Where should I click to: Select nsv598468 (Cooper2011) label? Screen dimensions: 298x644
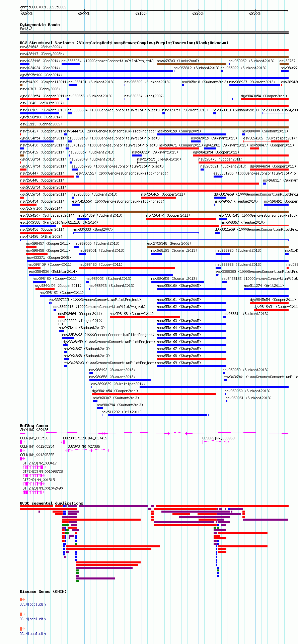(x=132, y=314)
